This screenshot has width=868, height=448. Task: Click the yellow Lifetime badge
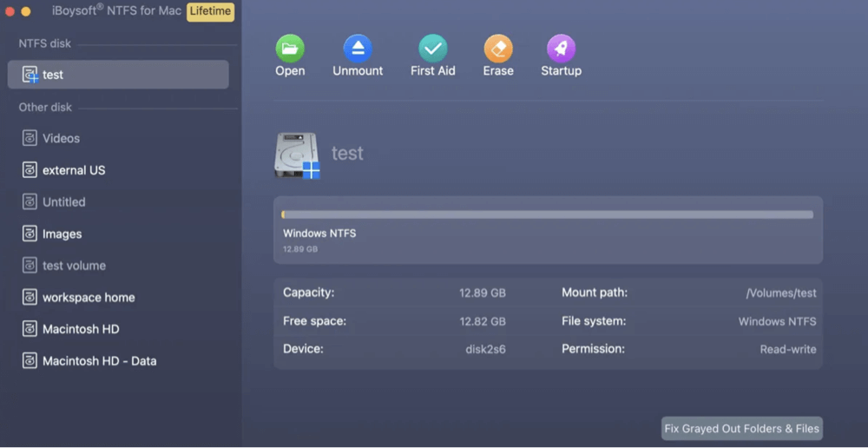(210, 11)
